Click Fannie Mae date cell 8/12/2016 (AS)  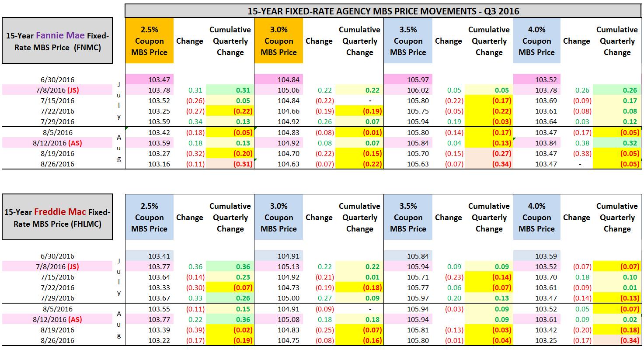57,143
